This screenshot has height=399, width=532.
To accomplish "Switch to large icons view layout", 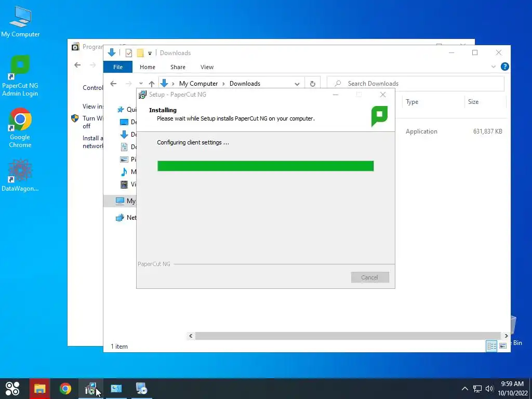I will tap(503, 345).
